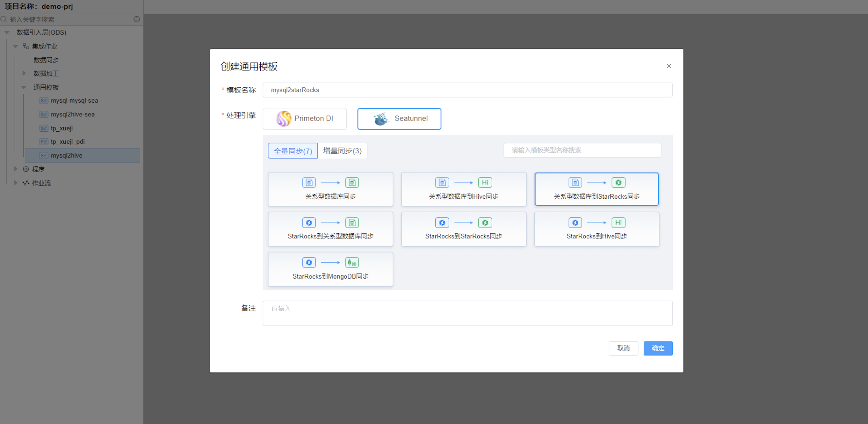Click the MongoDB icon in StarRocks到MongoDB card

click(x=352, y=263)
